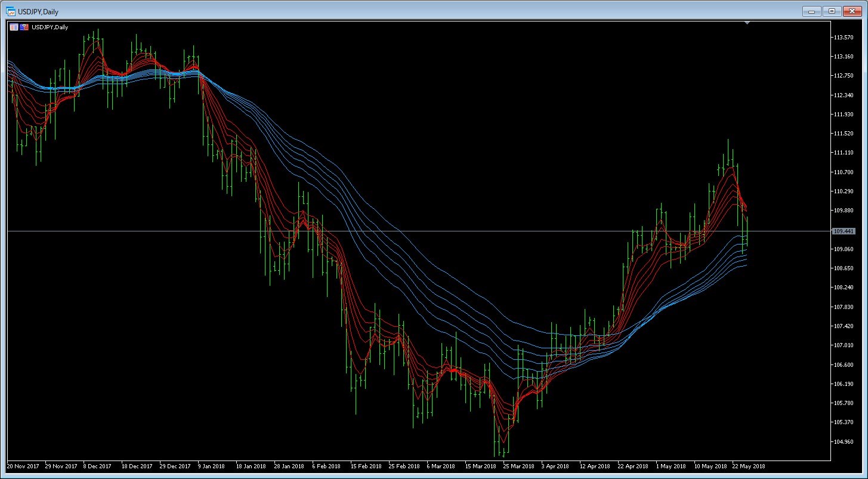Click the USDJPY,Daily title bar text
Screen dimensions: 868x479
[38, 11]
